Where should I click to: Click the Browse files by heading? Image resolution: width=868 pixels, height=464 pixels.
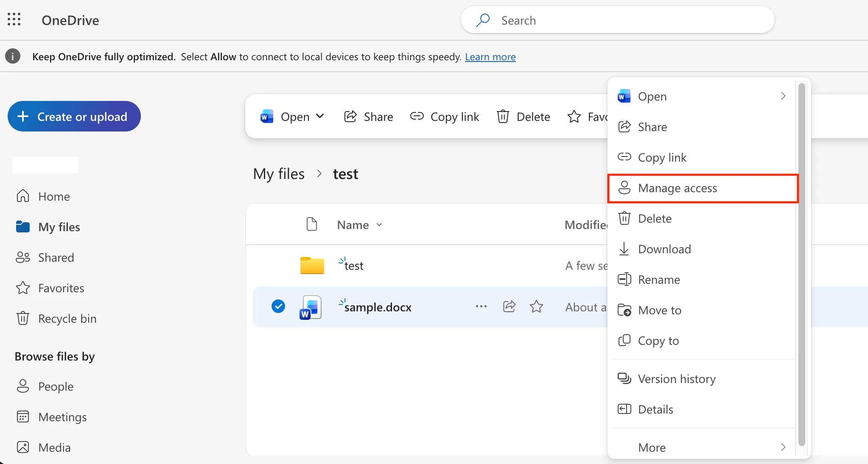pos(55,356)
